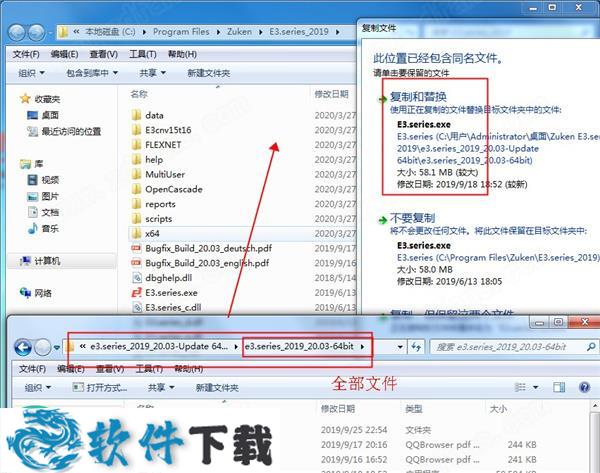This screenshot has height=473, width=600.
Task: Select Bugfix_Build_20.03_english.pdf file
Action: pyautogui.click(x=200, y=263)
